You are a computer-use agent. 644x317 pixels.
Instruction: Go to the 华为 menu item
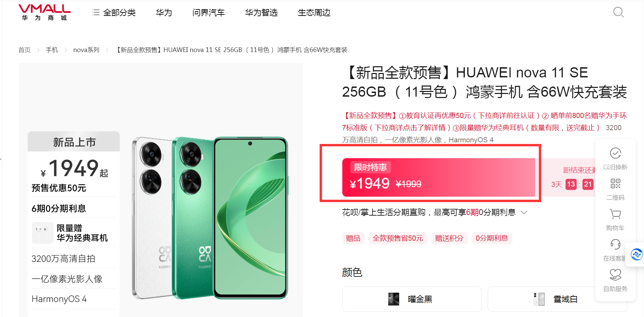coord(164,13)
